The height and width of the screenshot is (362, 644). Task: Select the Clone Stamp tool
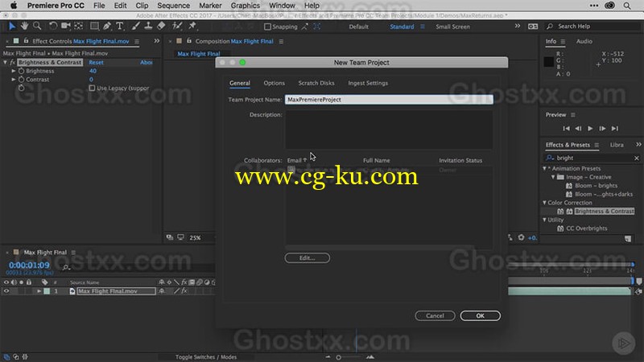(148, 27)
